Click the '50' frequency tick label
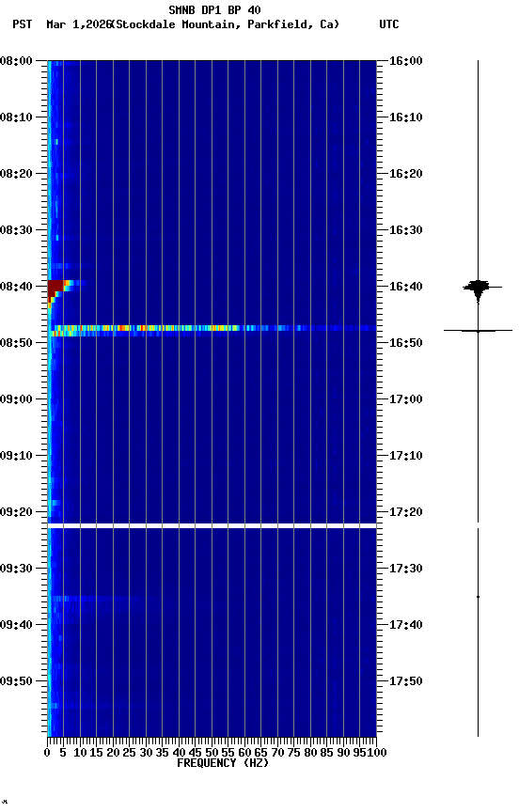 point(212,753)
